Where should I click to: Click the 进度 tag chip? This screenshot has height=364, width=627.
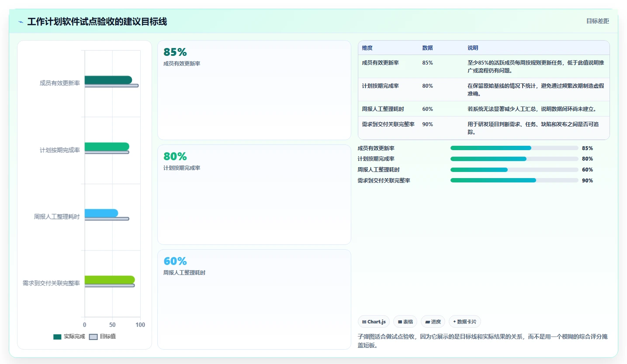pos(433,322)
